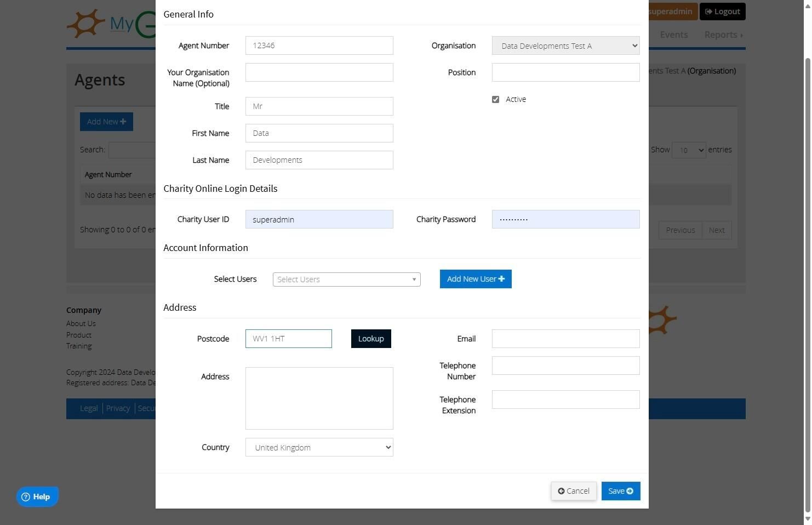812x525 pixels.
Task: Open the About Us link
Action: coord(81,323)
